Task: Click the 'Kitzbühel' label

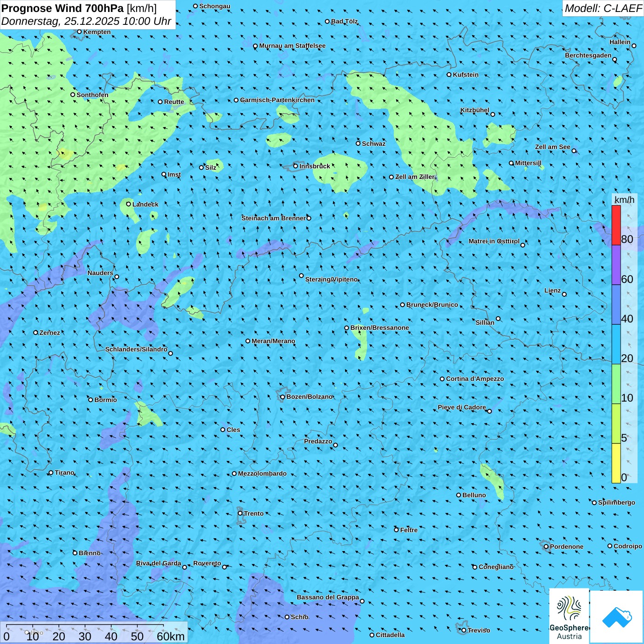Action: point(475,110)
